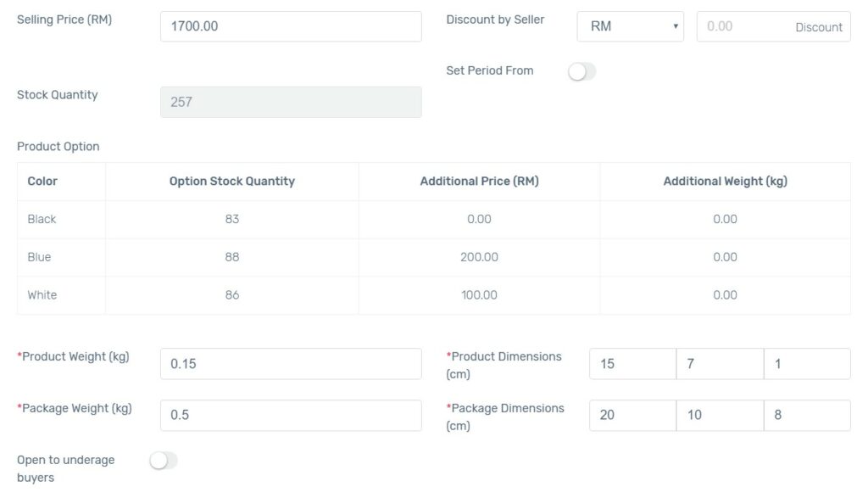Image resolution: width=868 pixels, height=498 pixels.
Task: Select the White color option row
Action: pyautogui.click(x=433, y=295)
